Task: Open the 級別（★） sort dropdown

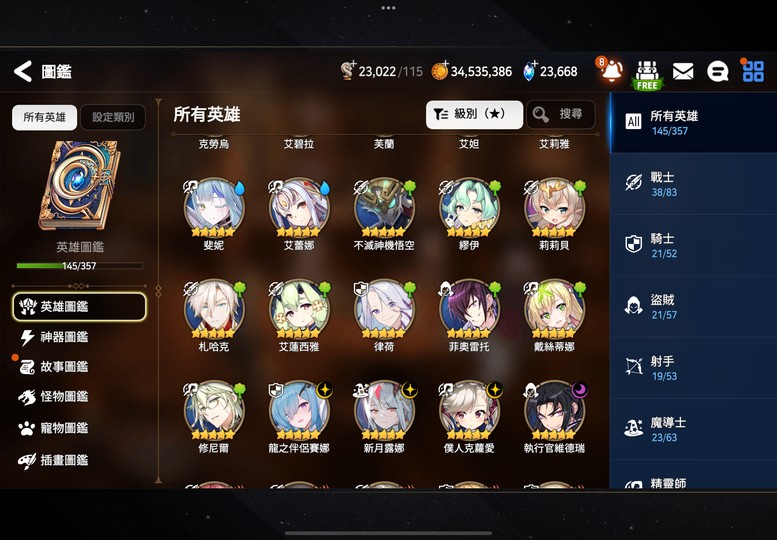Action: (474, 114)
